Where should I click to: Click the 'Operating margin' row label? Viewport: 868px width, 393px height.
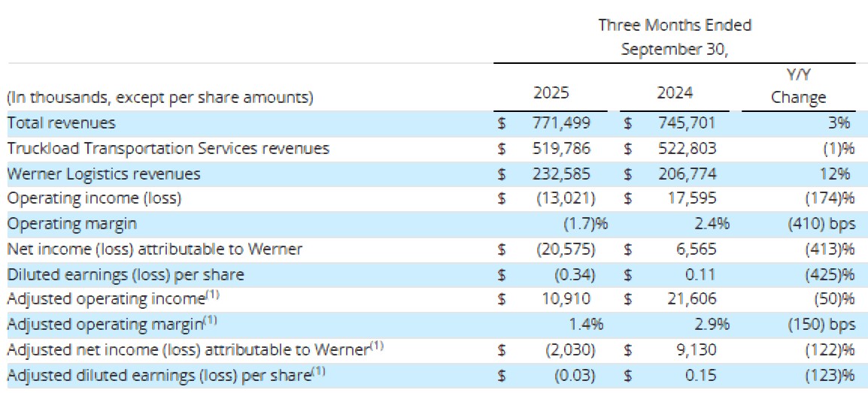pos(71,224)
